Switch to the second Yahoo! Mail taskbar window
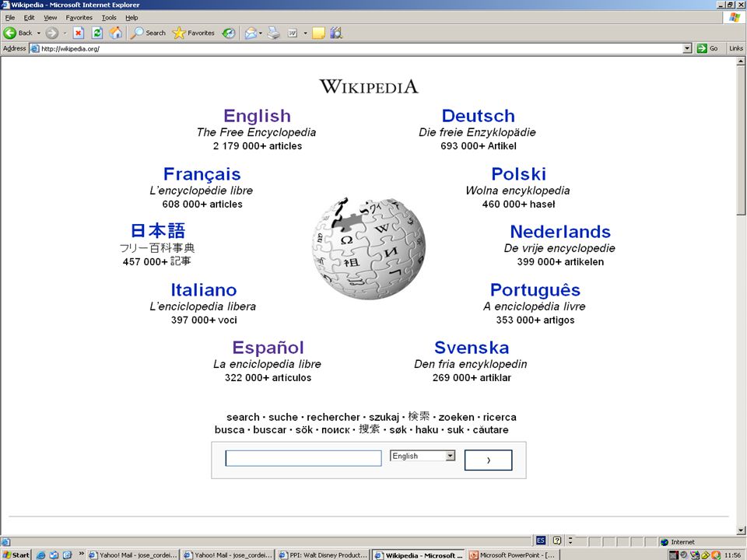747x560 pixels. coord(228,555)
